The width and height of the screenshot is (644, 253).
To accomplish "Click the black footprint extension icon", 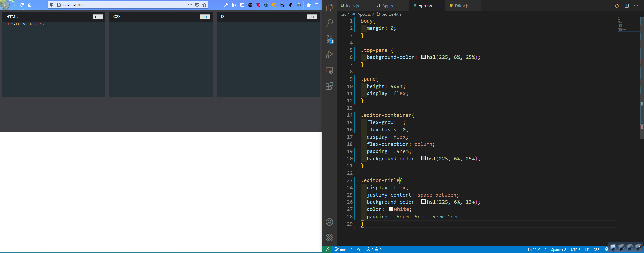I will (x=291, y=5).
